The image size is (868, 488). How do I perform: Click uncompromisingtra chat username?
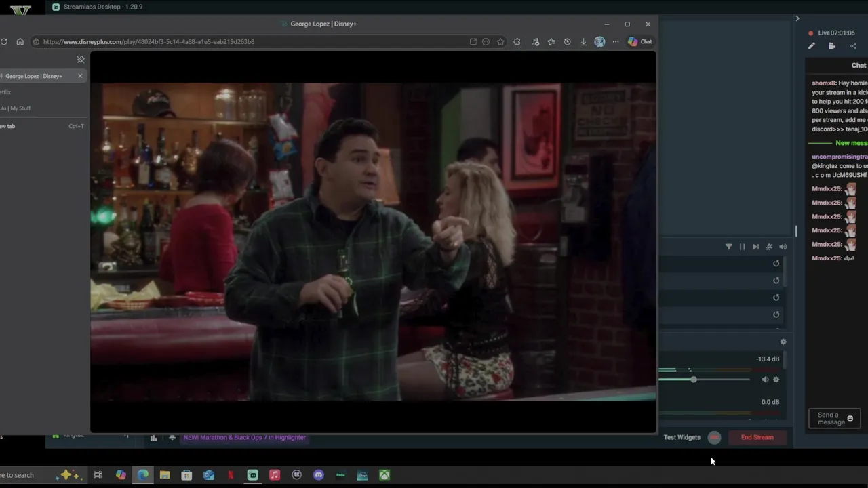coord(840,157)
